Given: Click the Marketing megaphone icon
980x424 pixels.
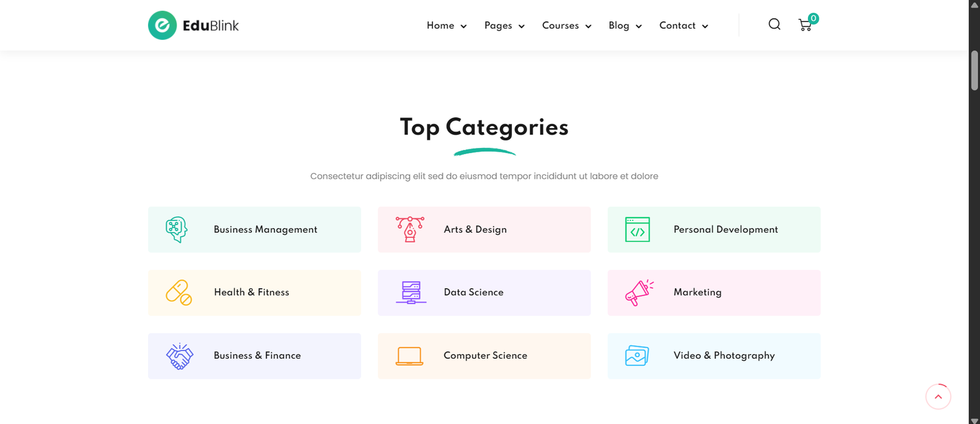Looking at the screenshot, I should point(639,292).
